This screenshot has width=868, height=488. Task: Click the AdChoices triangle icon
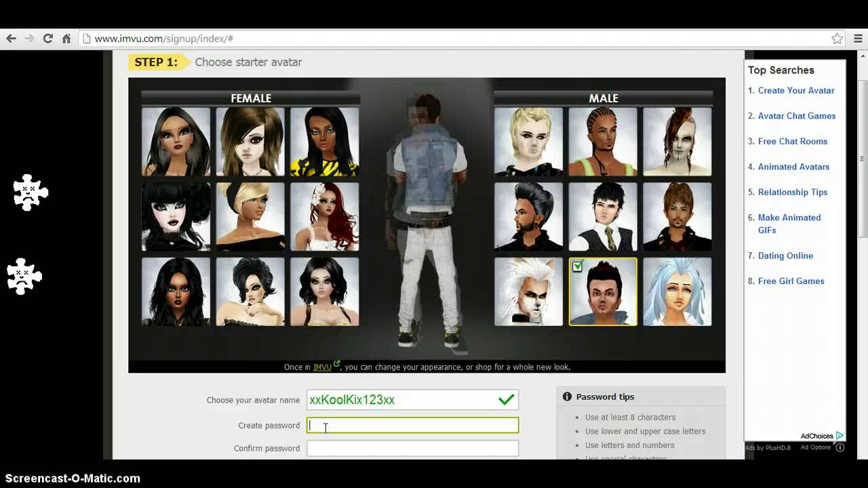[840, 436]
